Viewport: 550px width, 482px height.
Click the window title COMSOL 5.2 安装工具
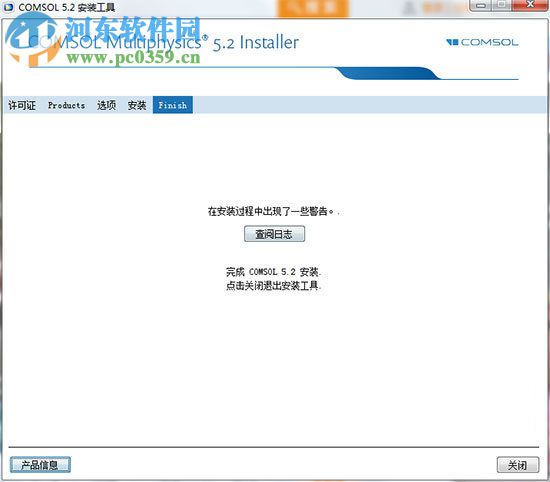67,7
